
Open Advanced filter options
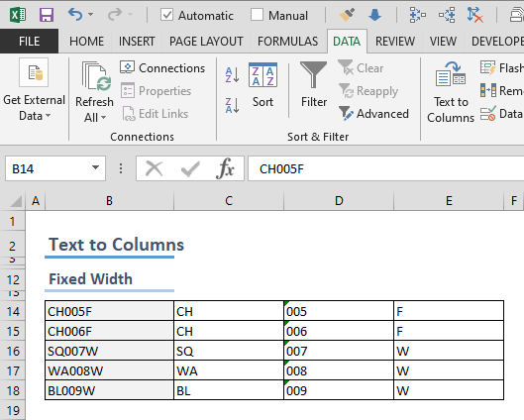click(373, 114)
